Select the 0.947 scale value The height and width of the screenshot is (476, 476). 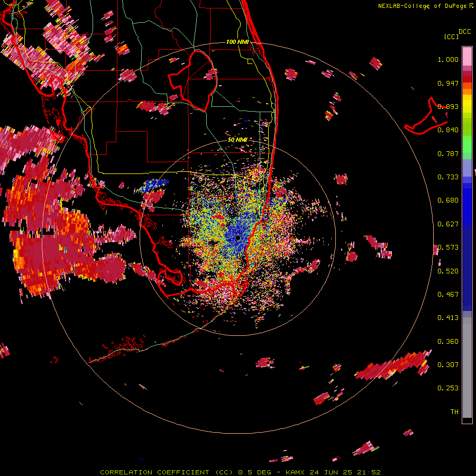(448, 83)
